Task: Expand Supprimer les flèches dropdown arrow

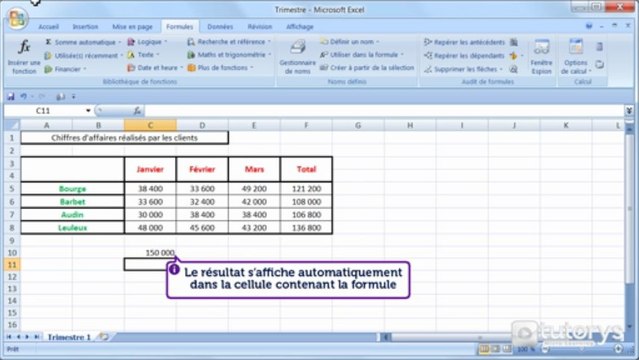Action: click(501, 69)
